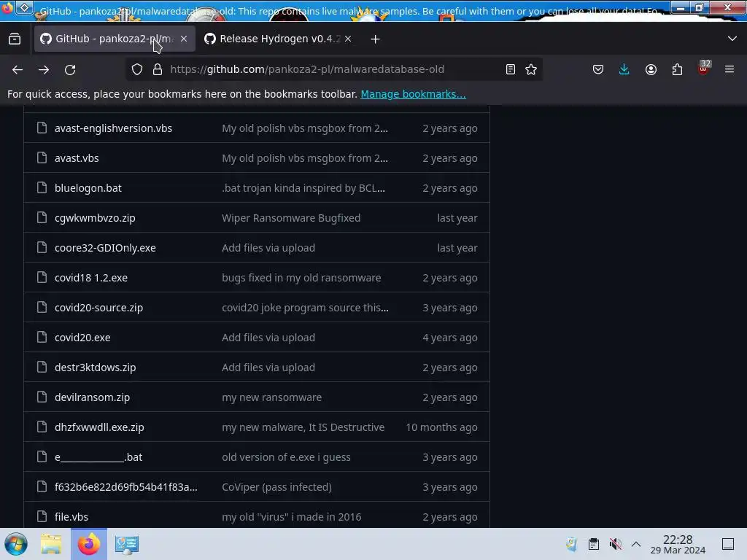Open system settings app in taskbar

pyautogui.click(x=126, y=544)
